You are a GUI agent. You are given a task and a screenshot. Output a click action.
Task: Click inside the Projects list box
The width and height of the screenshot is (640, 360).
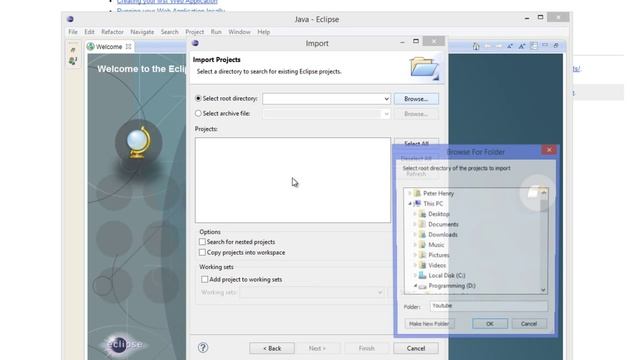[x=293, y=180]
